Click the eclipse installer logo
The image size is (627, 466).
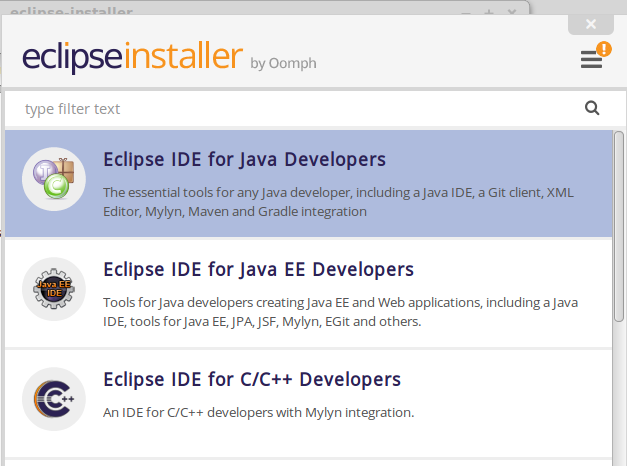pos(132,57)
